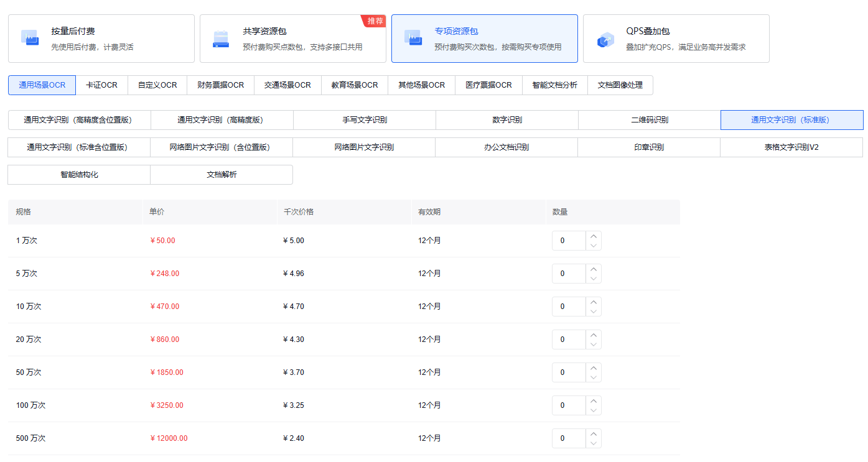This screenshot has height=462, width=868.
Task: Increase quantity for the 100 万次 package
Action: tap(594, 401)
